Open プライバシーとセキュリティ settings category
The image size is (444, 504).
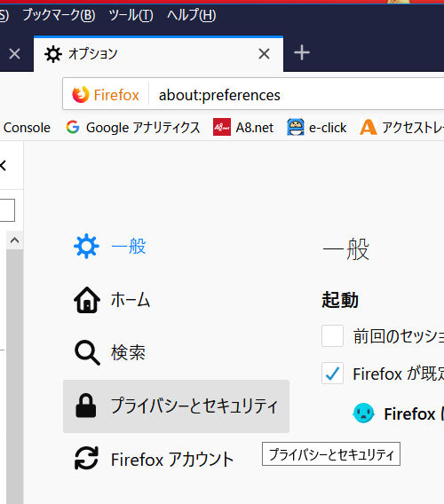point(176,406)
